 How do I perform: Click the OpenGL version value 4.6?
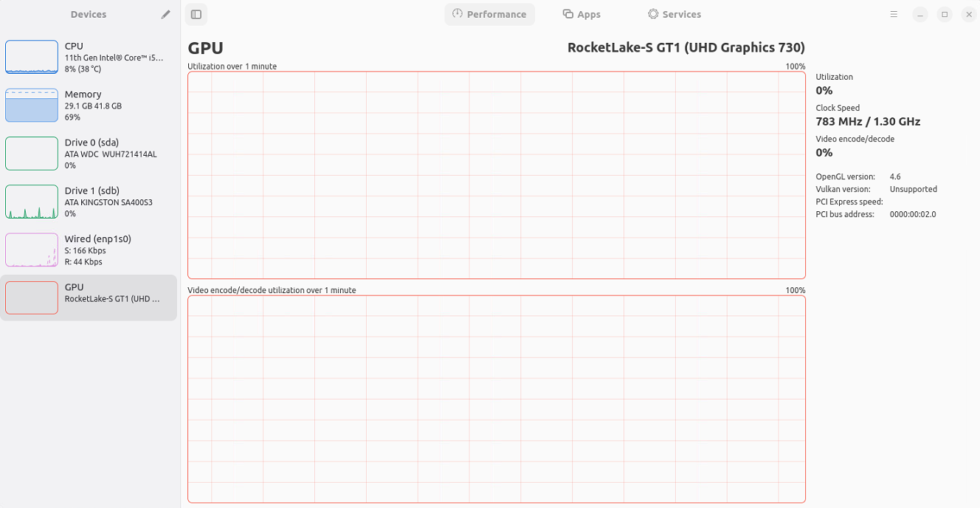coord(895,176)
